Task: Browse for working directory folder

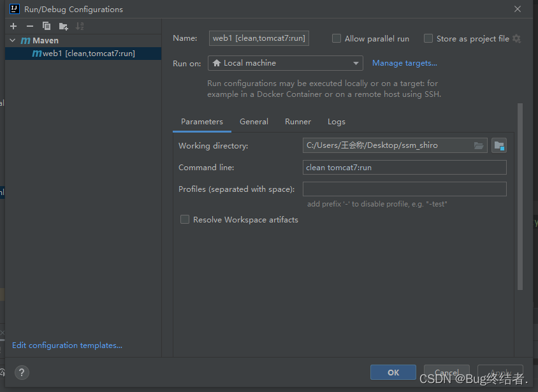Action: (479, 145)
